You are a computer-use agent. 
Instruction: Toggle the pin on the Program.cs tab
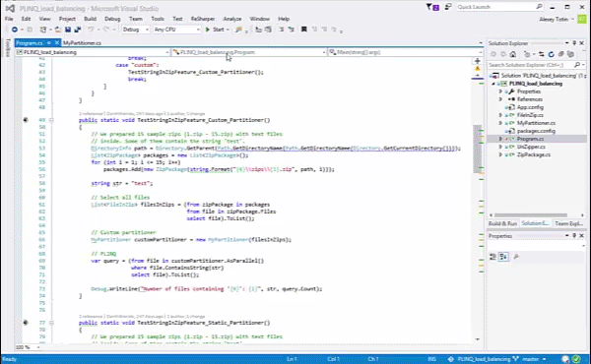point(49,43)
